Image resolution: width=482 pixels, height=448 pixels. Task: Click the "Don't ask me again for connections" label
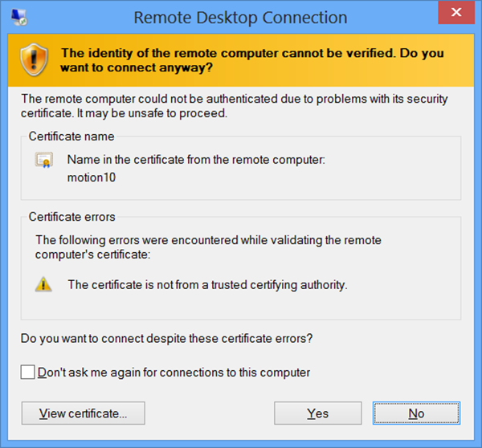tap(174, 373)
